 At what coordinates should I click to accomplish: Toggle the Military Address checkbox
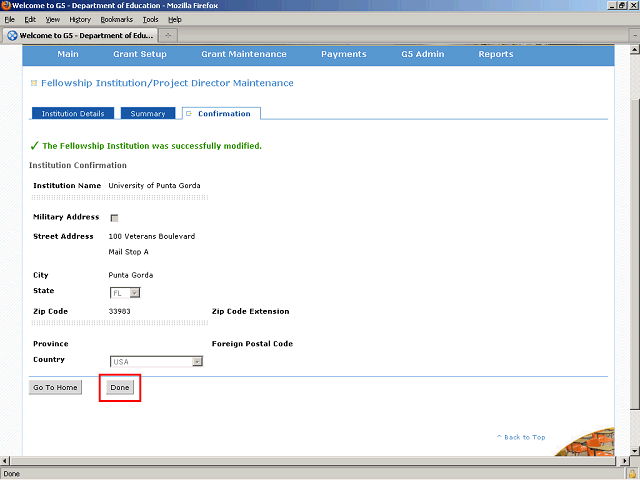pyautogui.click(x=114, y=218)
